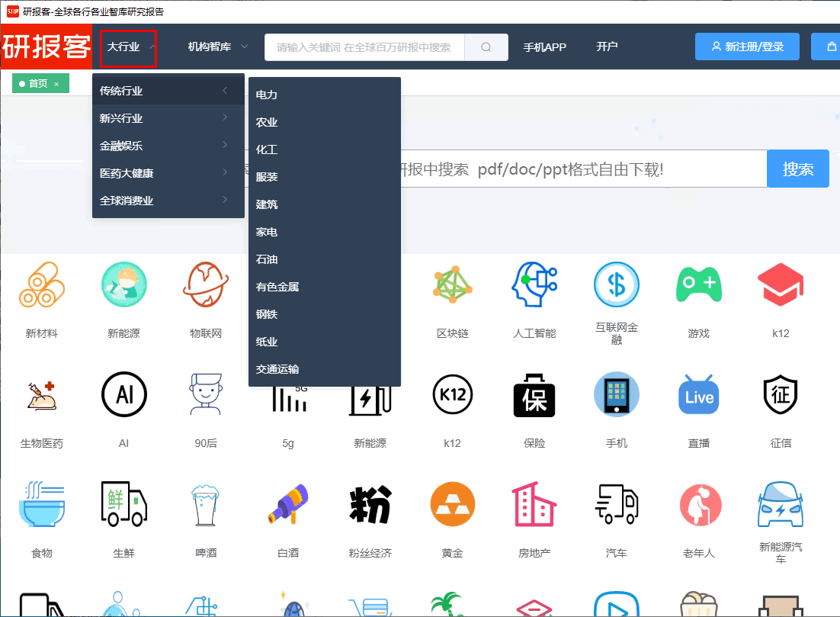Image resolution: width=840 pixels, height=617 pixels.
Task: Open the 大行业 dropdown menu
Action: click(x=128, y=47)
